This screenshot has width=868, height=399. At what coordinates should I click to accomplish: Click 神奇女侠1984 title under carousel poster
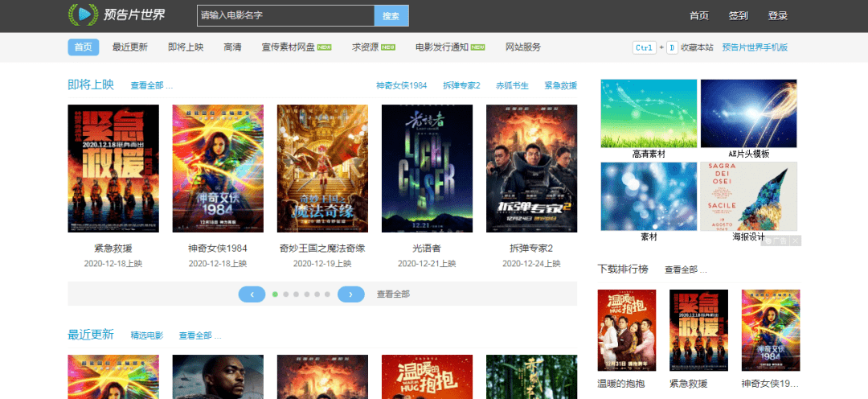pos(218,249)
